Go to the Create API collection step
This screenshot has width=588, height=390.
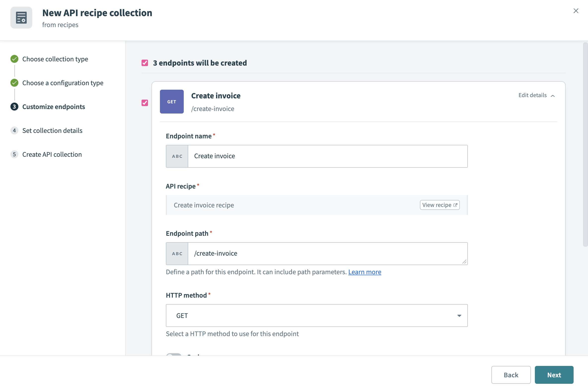click(52, 154)
